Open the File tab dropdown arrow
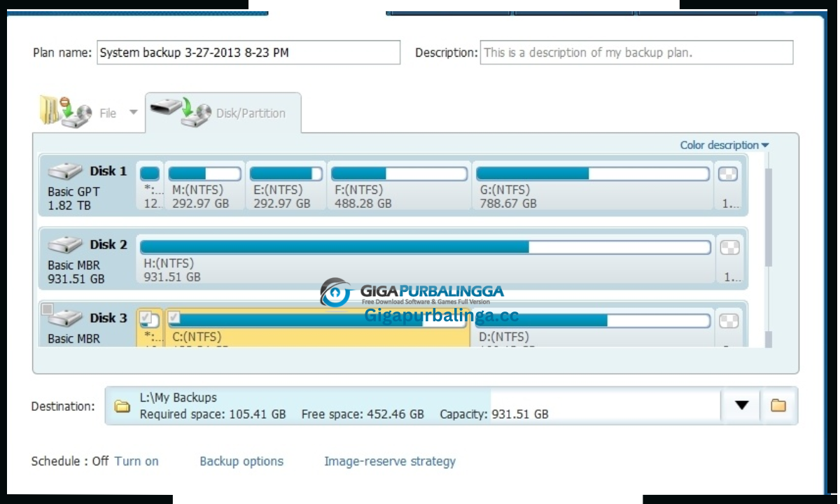Image resolution: width=840 pixels, height=504 pixels. (133, 113)
